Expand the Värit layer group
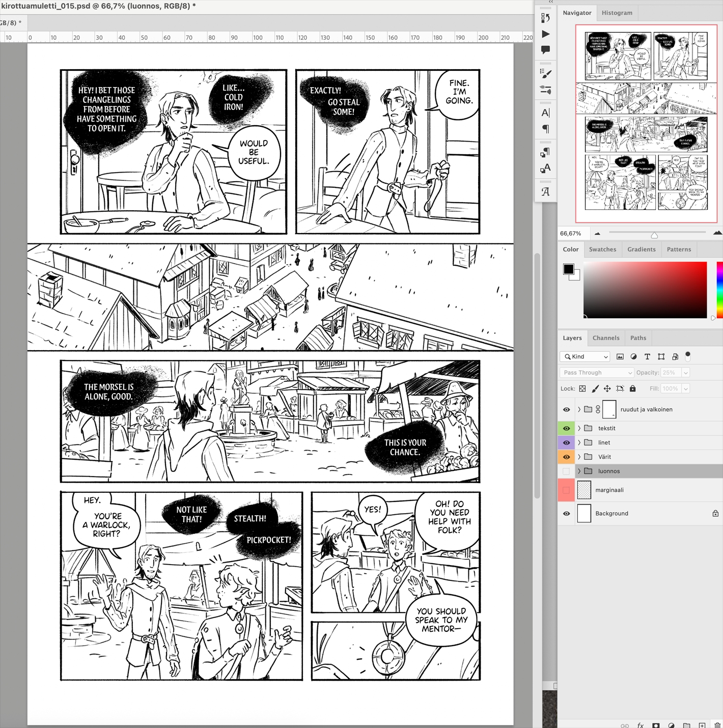723x728 pixels. (x=579, y=457)
